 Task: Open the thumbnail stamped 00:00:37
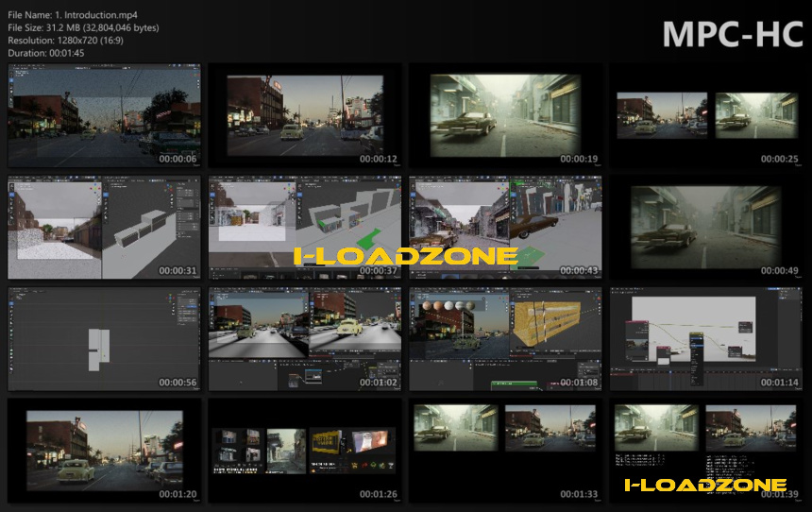pyautogui.click(x=304, y=227)
